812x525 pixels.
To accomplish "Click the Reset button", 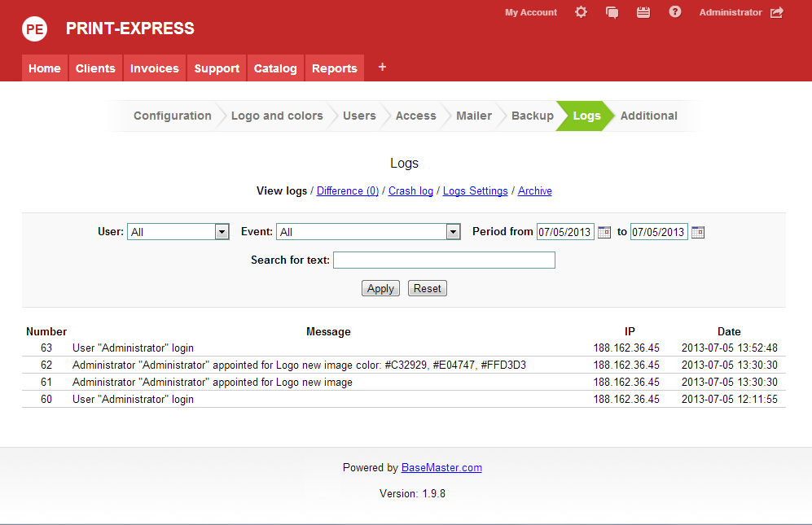I will pyautogui.click(x=428, y=288).
